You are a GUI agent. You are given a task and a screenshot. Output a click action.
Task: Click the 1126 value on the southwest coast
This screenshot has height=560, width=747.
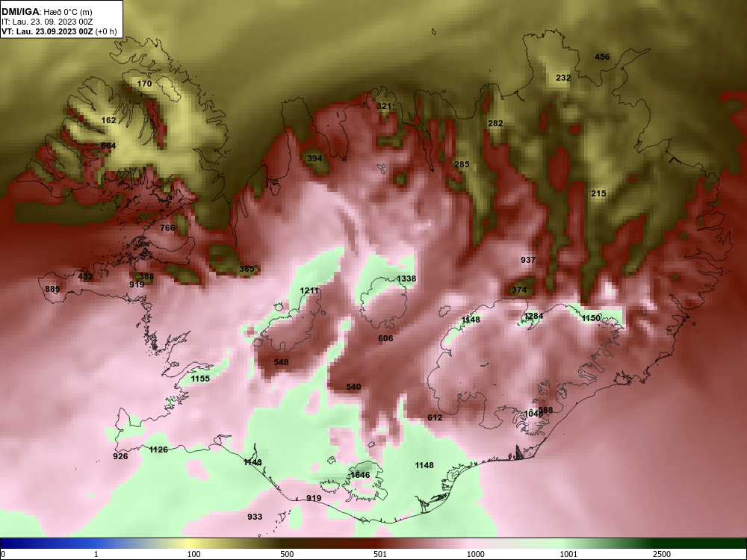click(x=158, y=449)
